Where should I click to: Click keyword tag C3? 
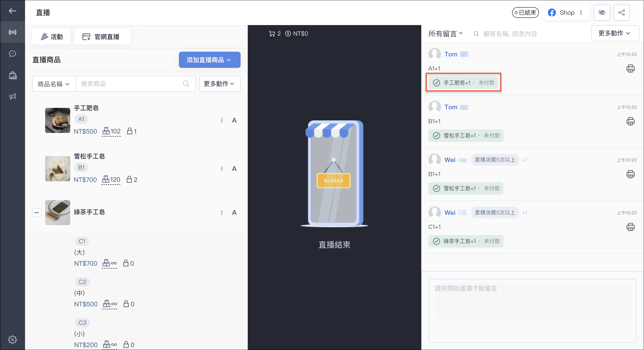click(83, 323)
